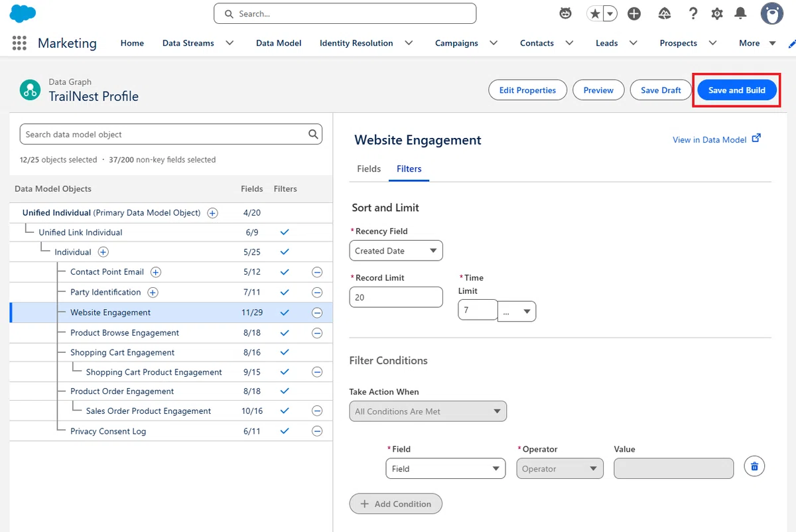Click the Time Limit number field
The width and height of the screenshot is (796, 532).
(x=478, y=310)
